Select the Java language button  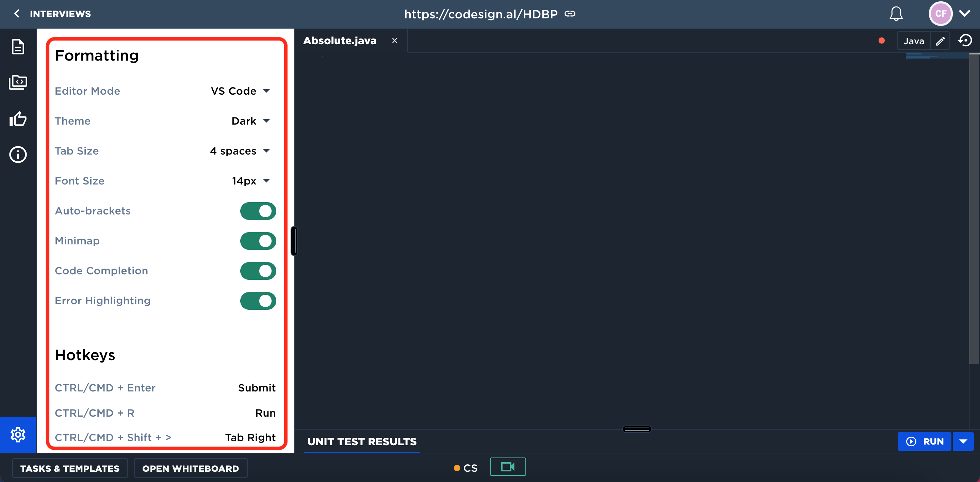tap(913, 41)
